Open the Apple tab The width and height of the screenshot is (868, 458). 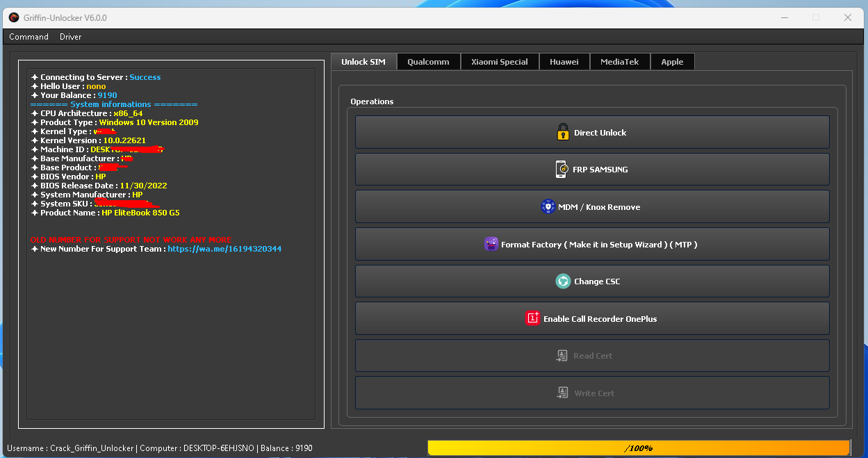(672, 62)
